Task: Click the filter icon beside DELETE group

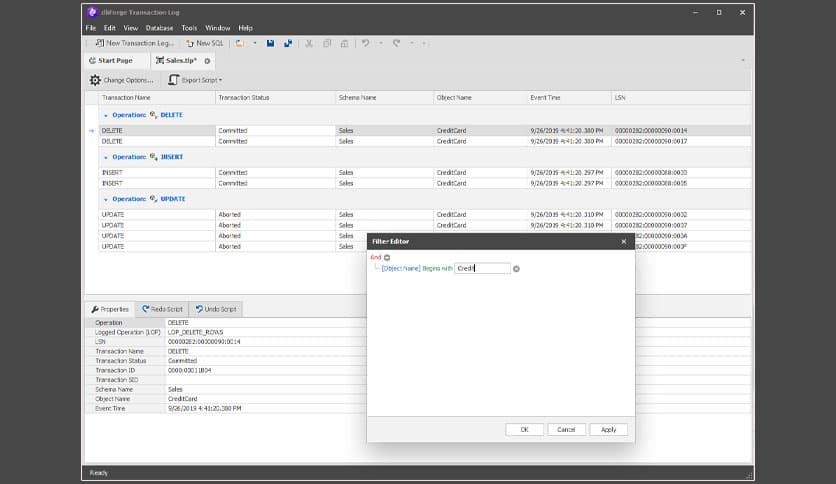Action: tap(154, 115)
